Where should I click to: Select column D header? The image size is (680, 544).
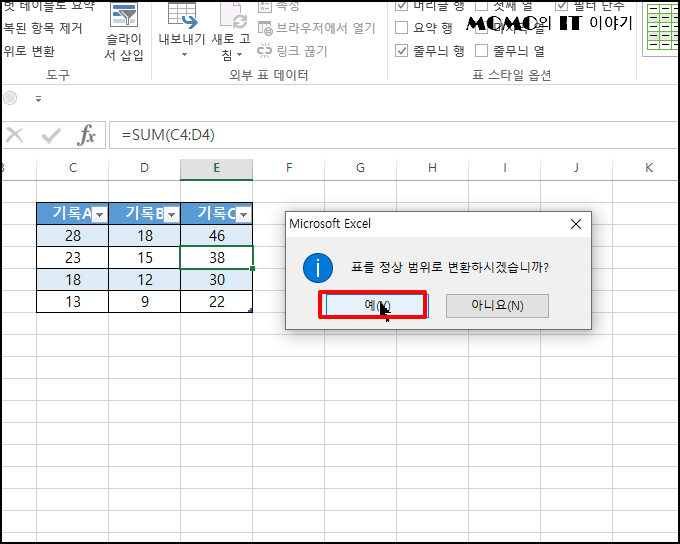tap(144, 168)
